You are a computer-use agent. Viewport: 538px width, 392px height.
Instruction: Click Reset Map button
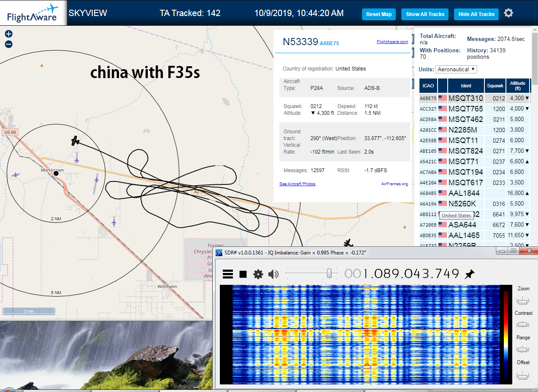[379, 14]
